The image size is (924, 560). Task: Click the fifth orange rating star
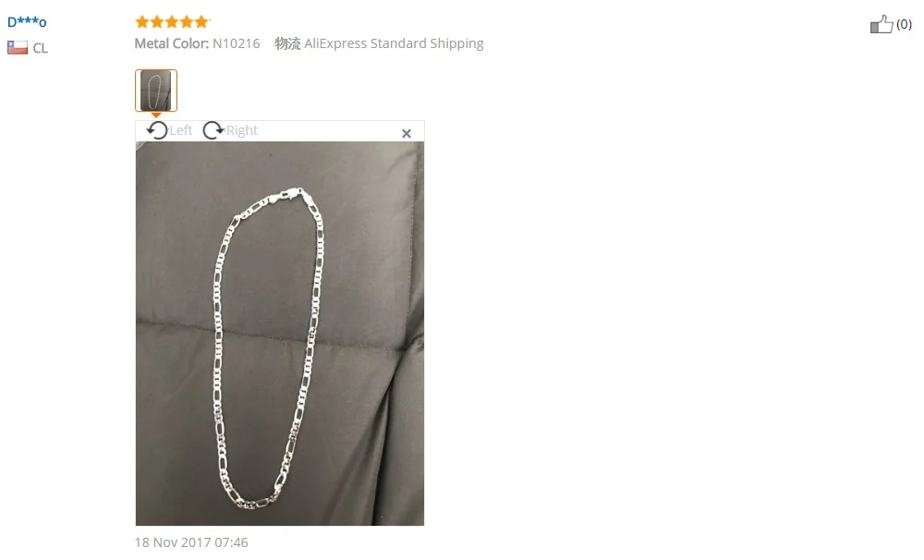point(201,22)
